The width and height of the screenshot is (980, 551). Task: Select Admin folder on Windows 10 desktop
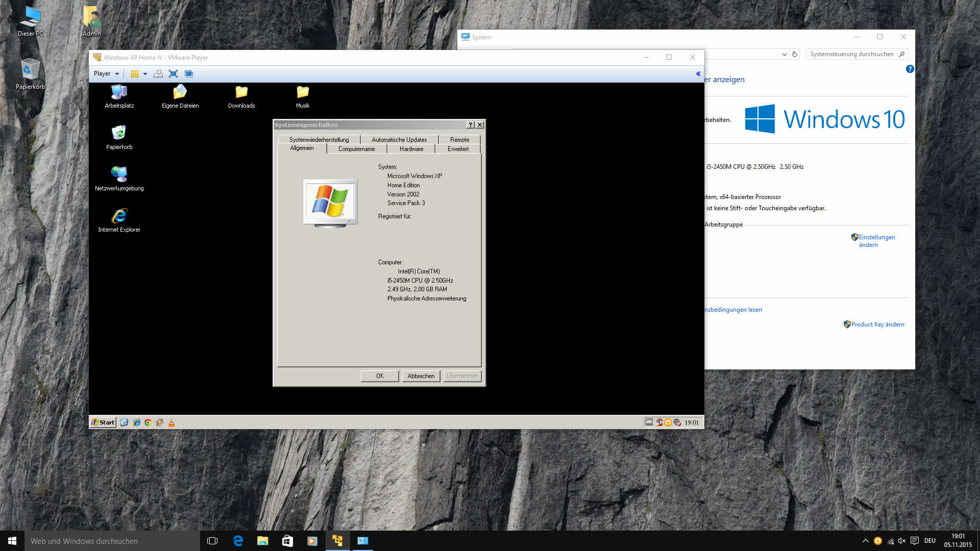[x=92, y=22]
